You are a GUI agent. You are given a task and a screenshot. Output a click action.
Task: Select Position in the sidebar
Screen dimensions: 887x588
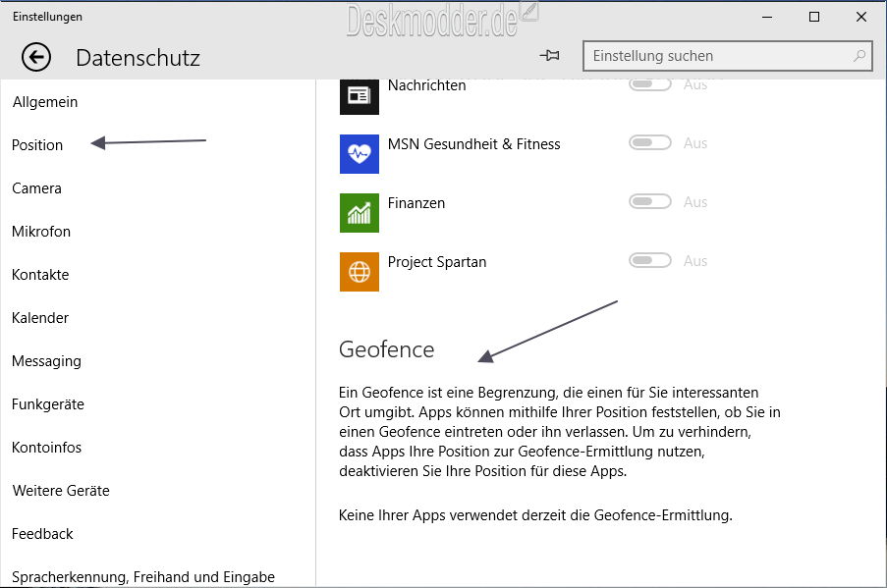click(37, 145)
